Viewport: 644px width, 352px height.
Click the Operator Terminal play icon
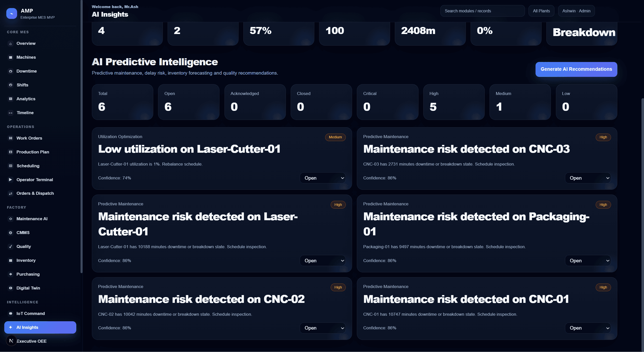coord(11,180)
